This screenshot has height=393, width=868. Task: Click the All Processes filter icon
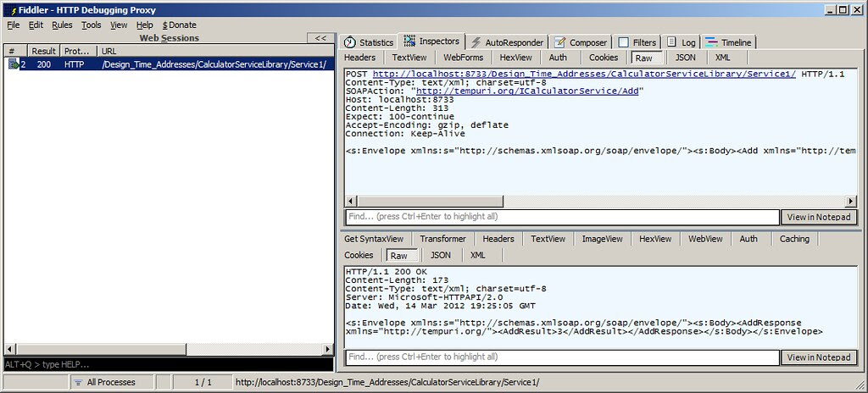tap(78, 382)
